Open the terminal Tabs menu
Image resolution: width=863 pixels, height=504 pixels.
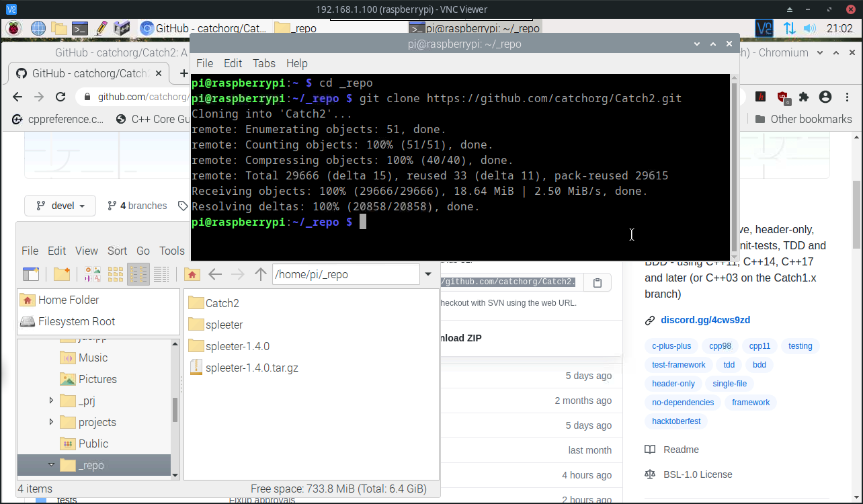pos(264,63)
